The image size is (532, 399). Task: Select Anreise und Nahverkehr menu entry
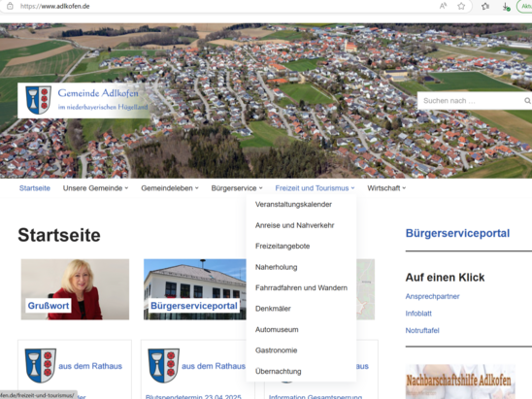[x=294, y=225]
